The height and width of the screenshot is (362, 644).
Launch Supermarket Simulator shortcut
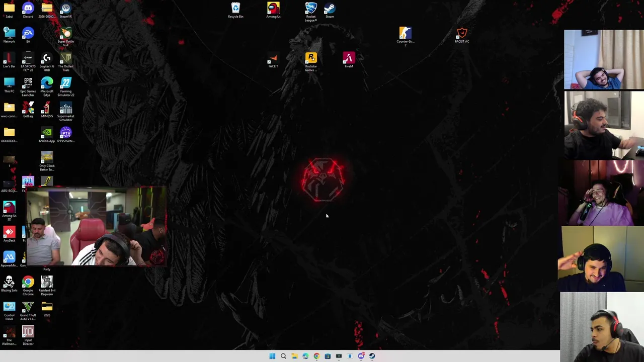[x=65, y=111]
